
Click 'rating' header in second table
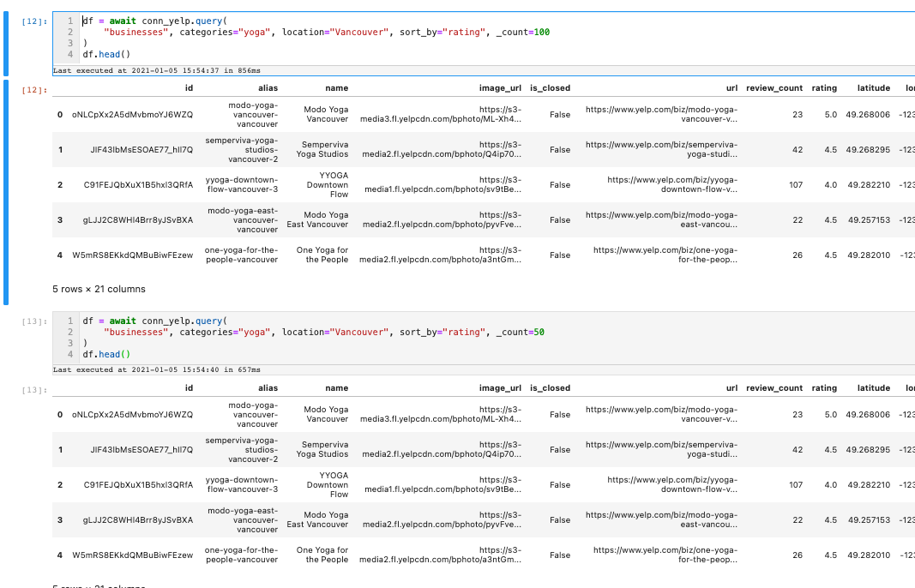point(824,388)
